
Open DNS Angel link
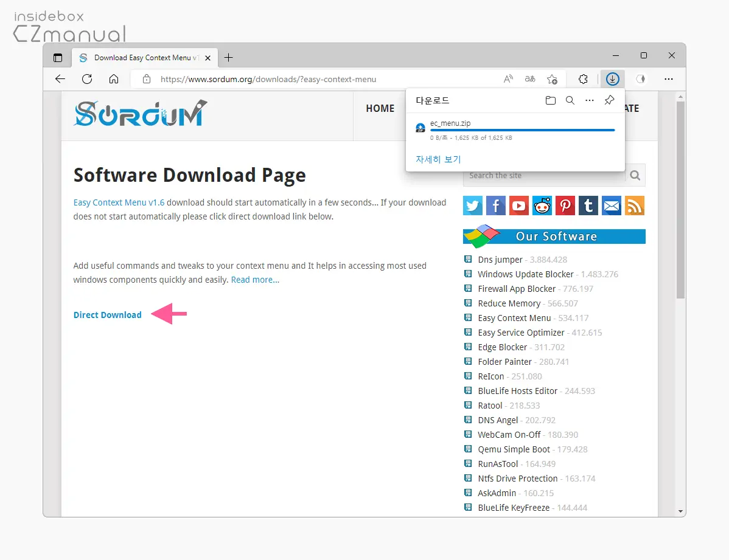pos(498,420)
